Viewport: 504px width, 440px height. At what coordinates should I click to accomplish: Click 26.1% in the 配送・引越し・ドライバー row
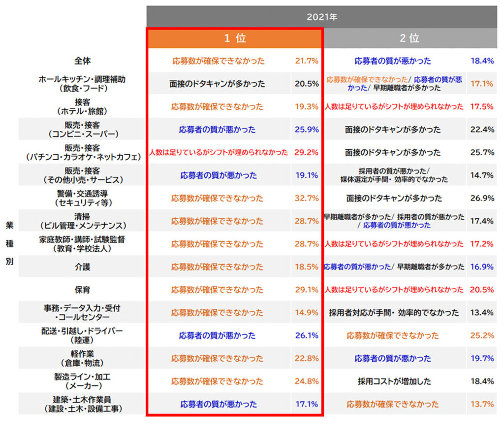tap(307, 336)
